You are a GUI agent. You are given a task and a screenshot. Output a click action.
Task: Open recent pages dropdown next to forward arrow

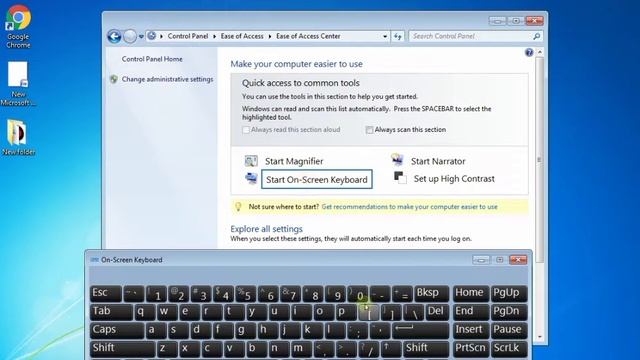[x=141, y=36]
